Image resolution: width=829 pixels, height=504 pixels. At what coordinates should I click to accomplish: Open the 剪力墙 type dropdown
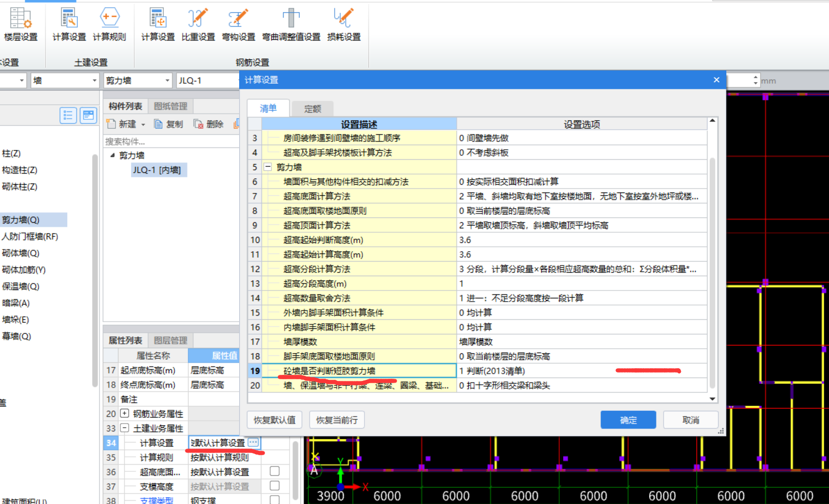[x=167, y=80]
